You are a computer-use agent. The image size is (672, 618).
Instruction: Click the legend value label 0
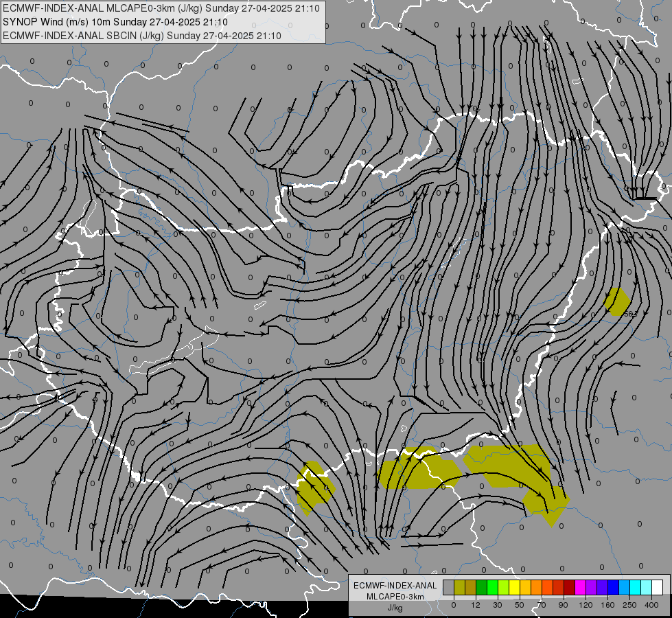pos(454,605)
